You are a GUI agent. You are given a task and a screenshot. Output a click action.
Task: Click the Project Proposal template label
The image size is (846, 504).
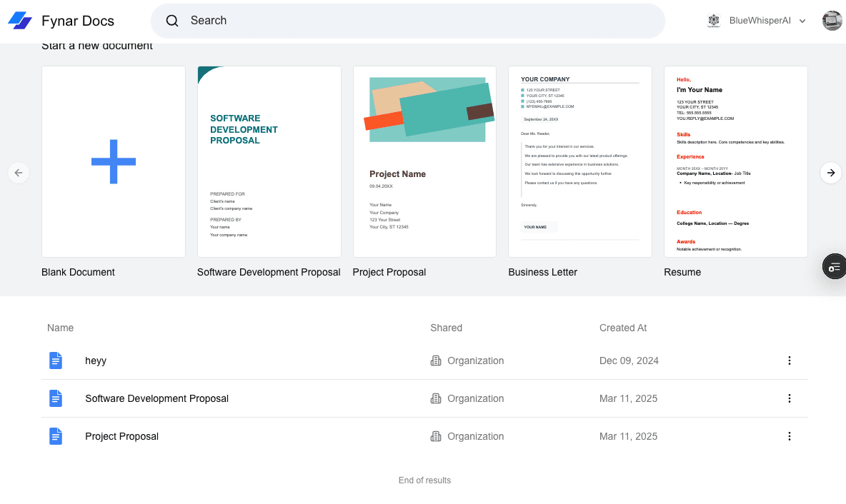(389, 272)
